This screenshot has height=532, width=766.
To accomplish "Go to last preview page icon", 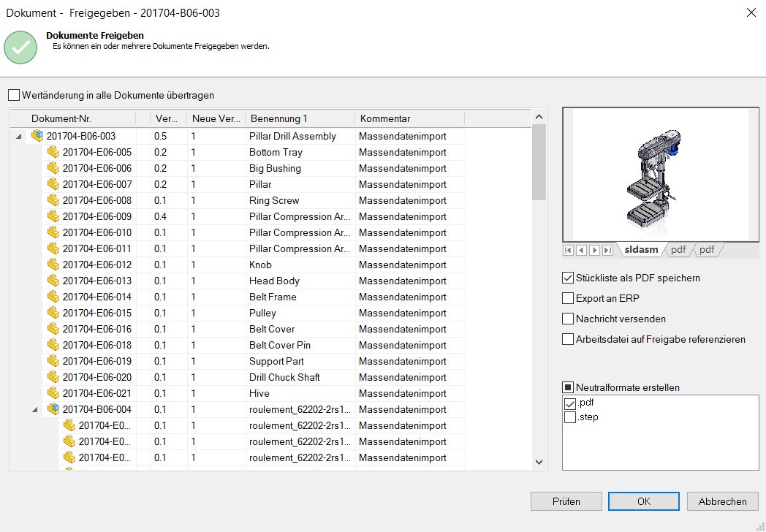I will (x=607, y=250).
